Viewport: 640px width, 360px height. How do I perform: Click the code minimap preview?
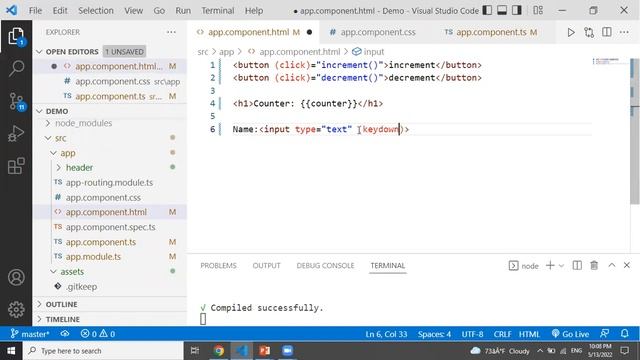click(x=606, y=61)
